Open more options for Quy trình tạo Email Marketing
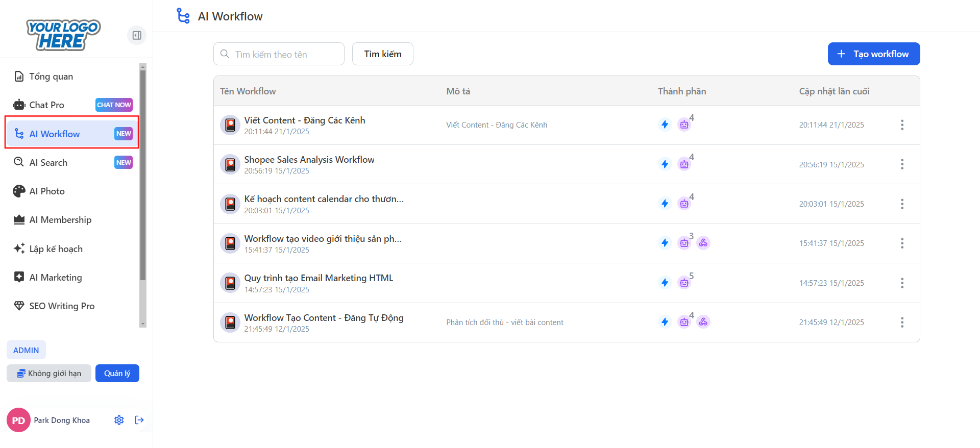The image size is (980, 448). (x=902, y=283)
